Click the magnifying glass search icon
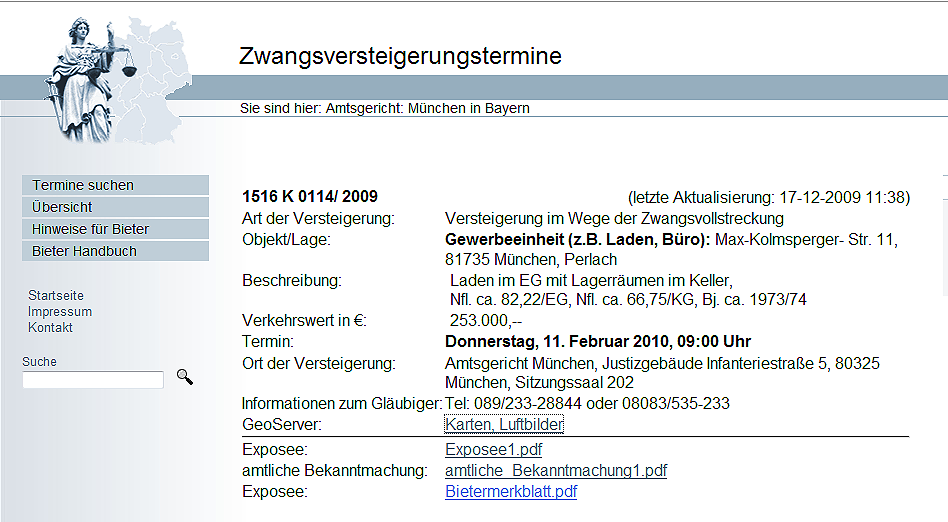The height and width of the screenshot is (522, 948). pyautogui.click(x=185, y=377)
